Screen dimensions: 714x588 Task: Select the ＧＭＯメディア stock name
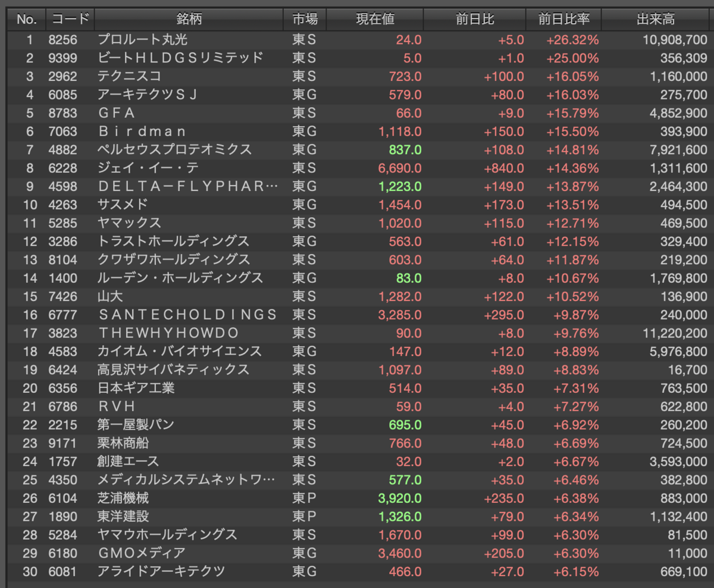coord(142,553)
